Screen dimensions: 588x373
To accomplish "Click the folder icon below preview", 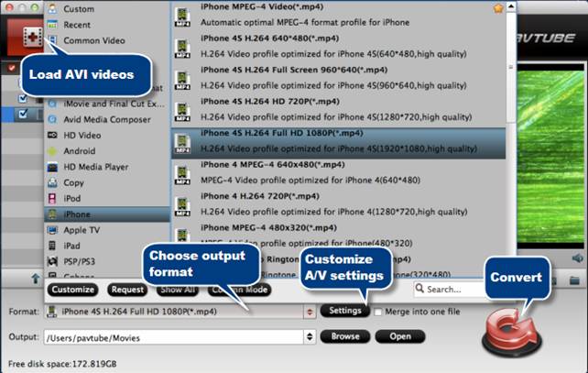I will point(574,280).
